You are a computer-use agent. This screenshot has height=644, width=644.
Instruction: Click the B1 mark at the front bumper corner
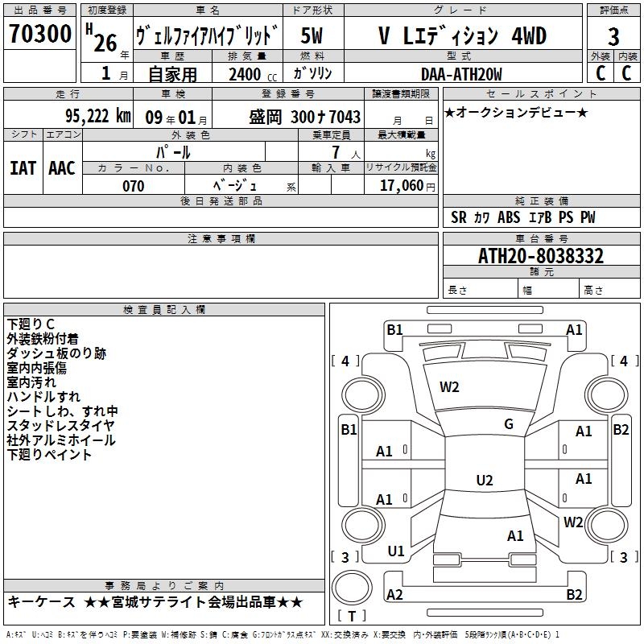point(394,329)
